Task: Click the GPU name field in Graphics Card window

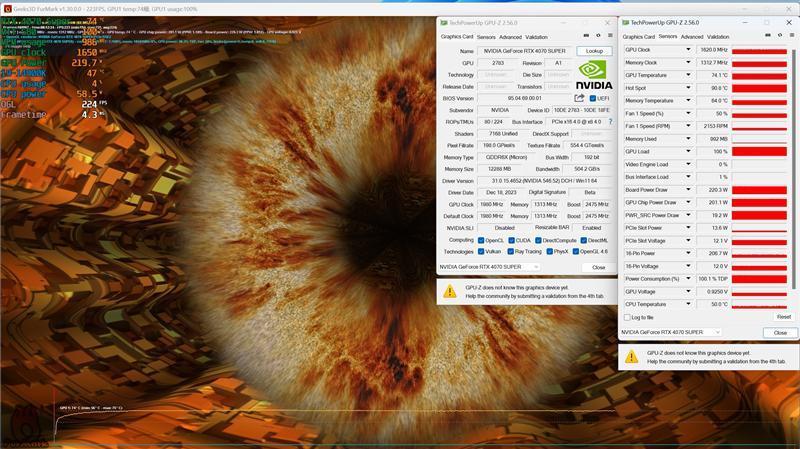Action: 524,51
